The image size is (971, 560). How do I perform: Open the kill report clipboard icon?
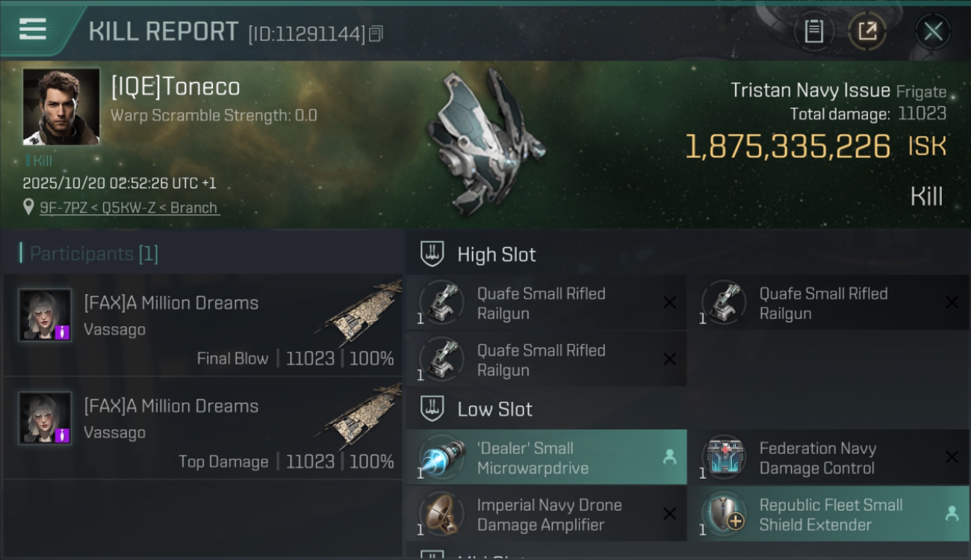click(813, 31)
